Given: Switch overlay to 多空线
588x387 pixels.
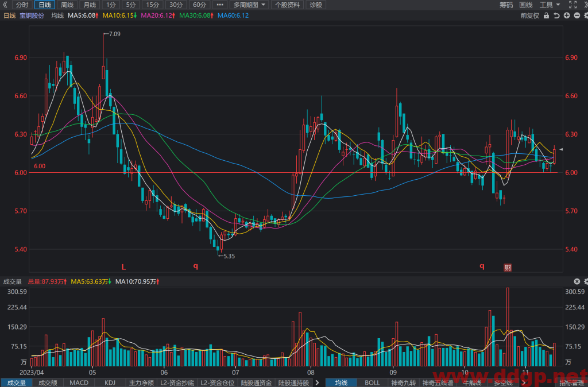Looking at the screenshot, I should coord(503,383).
